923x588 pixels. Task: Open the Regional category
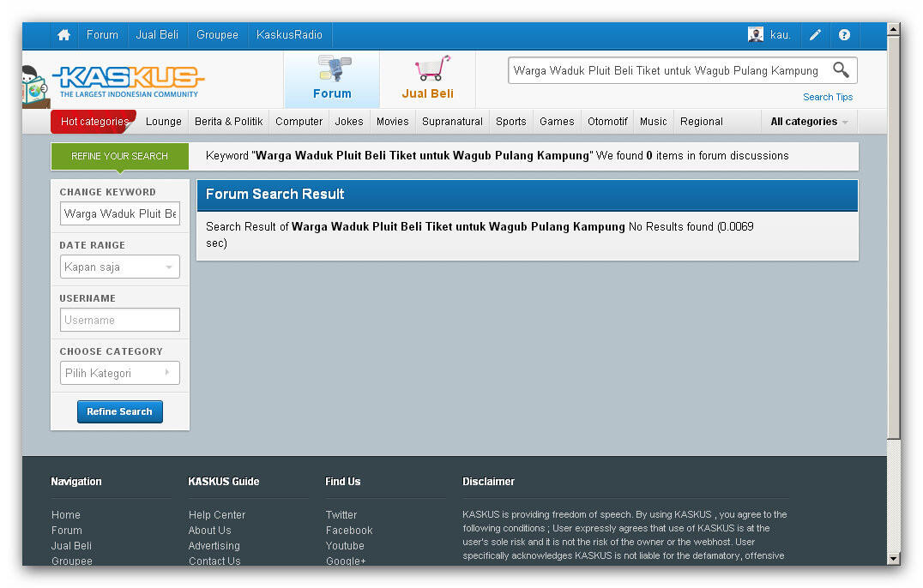702,122
